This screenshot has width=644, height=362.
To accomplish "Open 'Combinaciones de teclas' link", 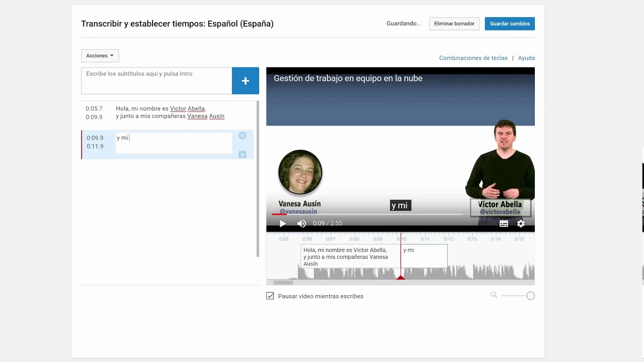I will pos(473,58).
